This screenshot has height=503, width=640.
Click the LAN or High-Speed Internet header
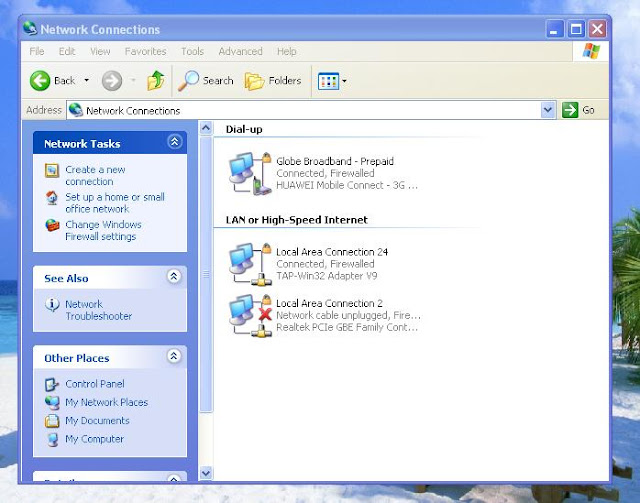[297, 220]
